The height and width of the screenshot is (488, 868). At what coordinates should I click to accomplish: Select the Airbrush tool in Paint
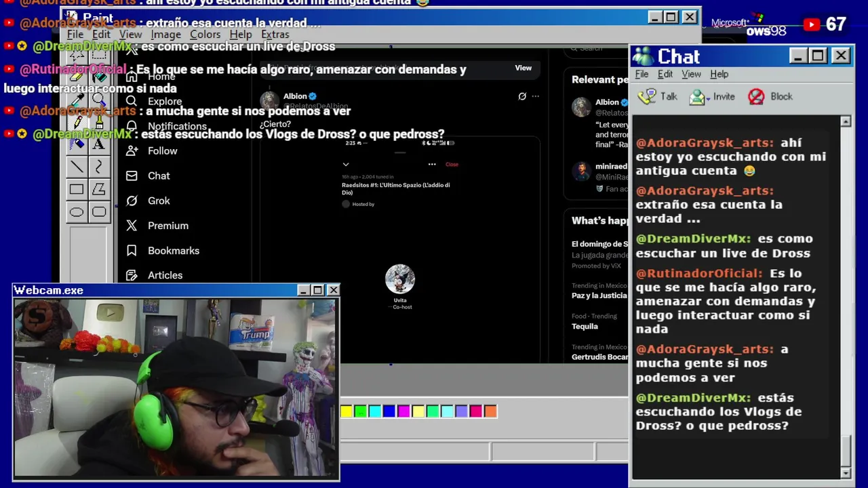(x=77, y=144)
